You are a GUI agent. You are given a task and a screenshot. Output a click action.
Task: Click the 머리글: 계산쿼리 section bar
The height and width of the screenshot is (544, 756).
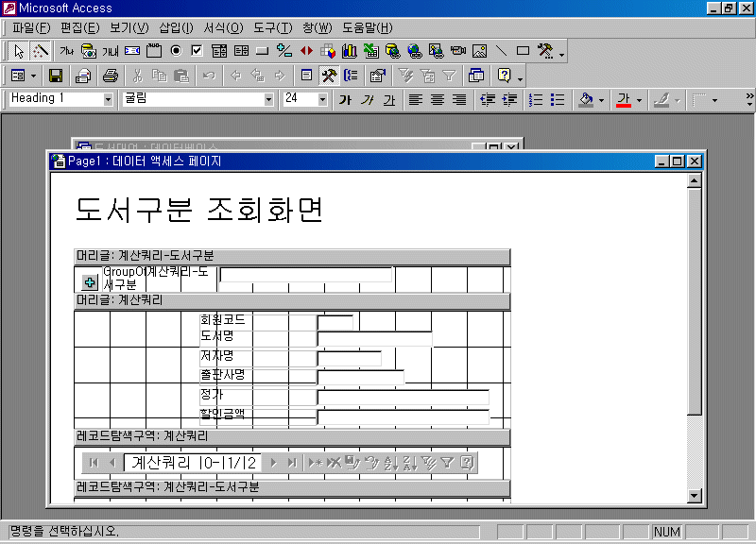[x=291, y=301]
